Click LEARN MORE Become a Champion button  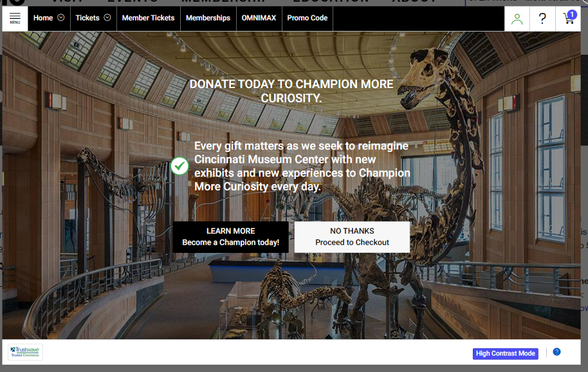pyautogui.click(x=230, y=237)
